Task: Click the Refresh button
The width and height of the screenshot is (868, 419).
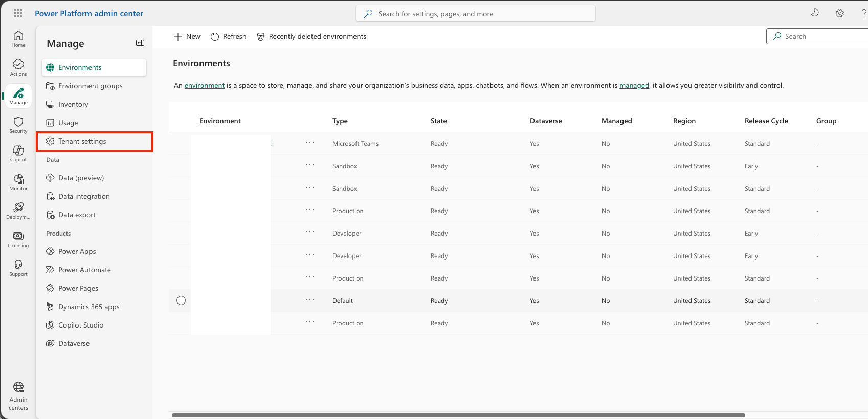Action: 229,36
